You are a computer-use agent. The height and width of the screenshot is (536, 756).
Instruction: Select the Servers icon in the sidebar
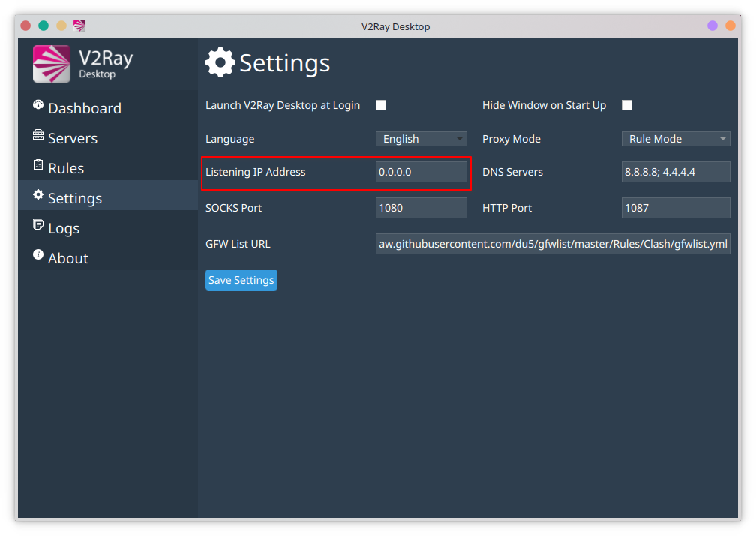click(x=37, y=135)
